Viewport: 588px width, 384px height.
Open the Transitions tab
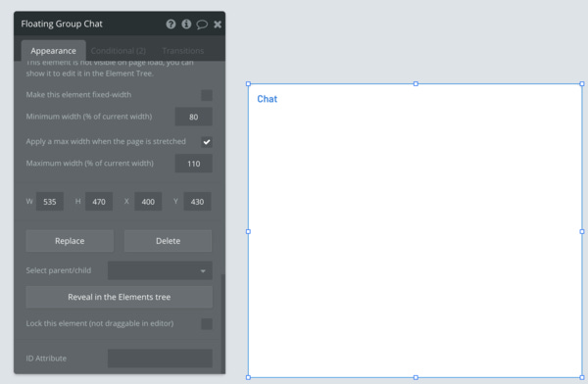click(x=183, y=51)
